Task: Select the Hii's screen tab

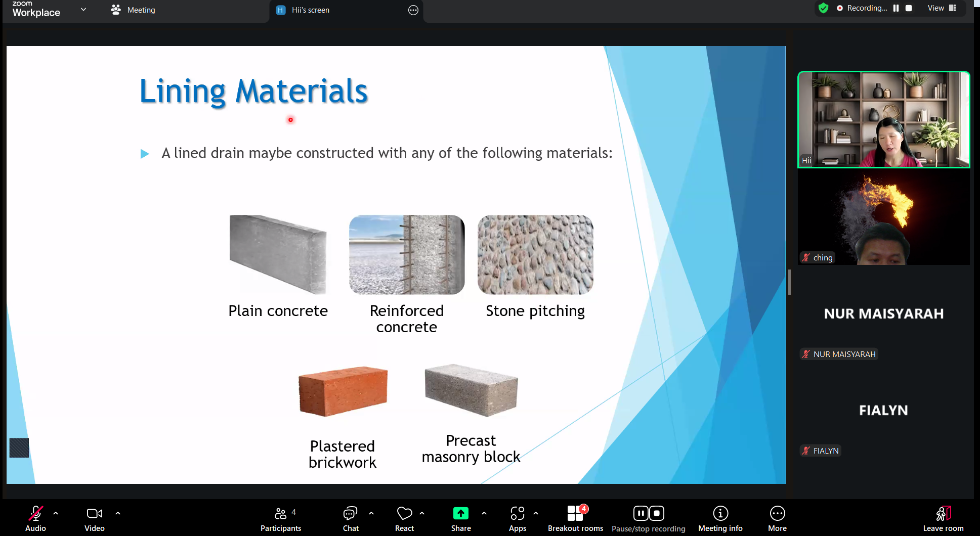Action: [310, 10]
